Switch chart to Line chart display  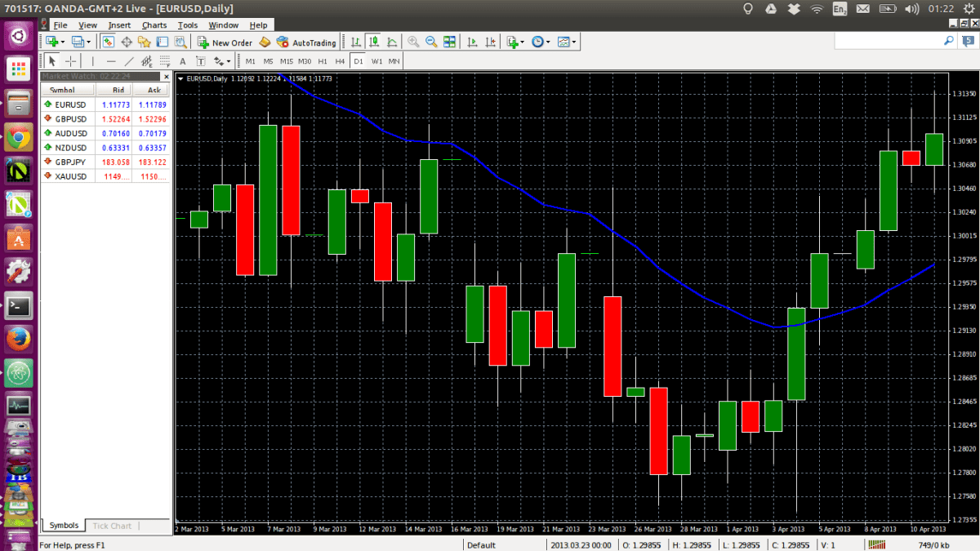391,41
